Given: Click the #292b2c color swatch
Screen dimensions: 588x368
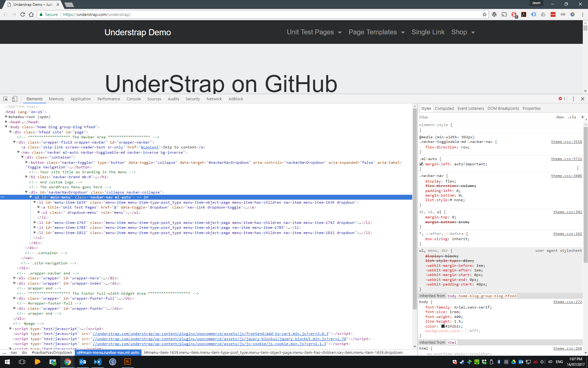Looking at the screenshot, I should click(x=443, y=326).
